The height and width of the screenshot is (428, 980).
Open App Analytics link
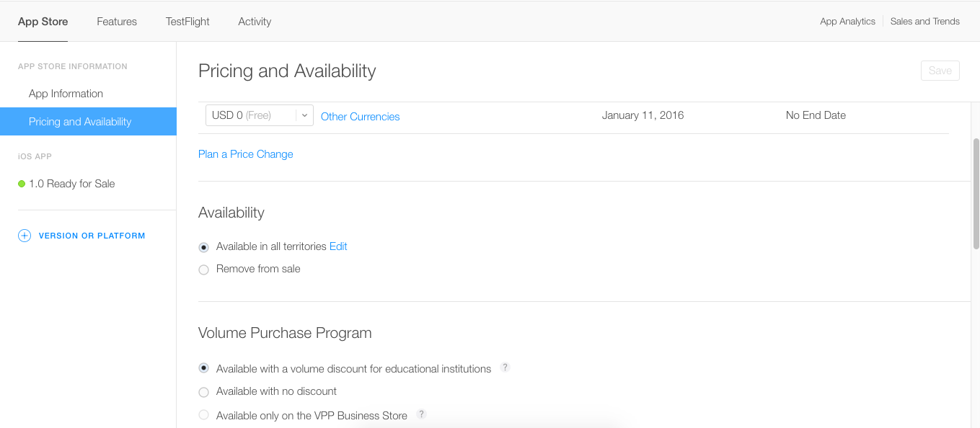point(847,22)
